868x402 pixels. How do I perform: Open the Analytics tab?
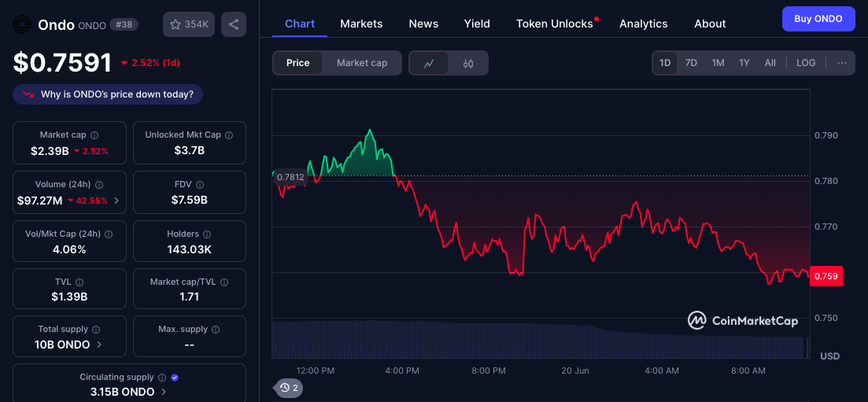[x=643, y=24]
